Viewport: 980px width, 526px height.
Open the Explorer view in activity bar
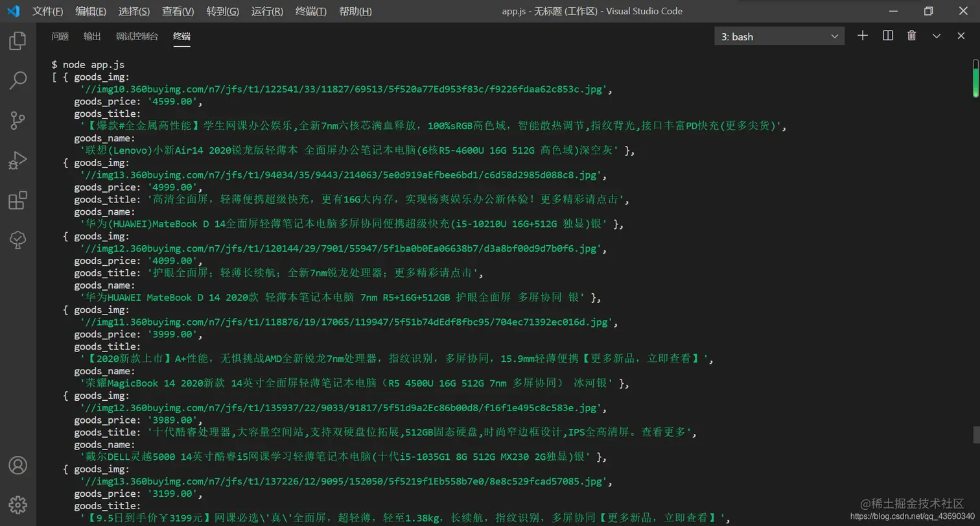17,41
